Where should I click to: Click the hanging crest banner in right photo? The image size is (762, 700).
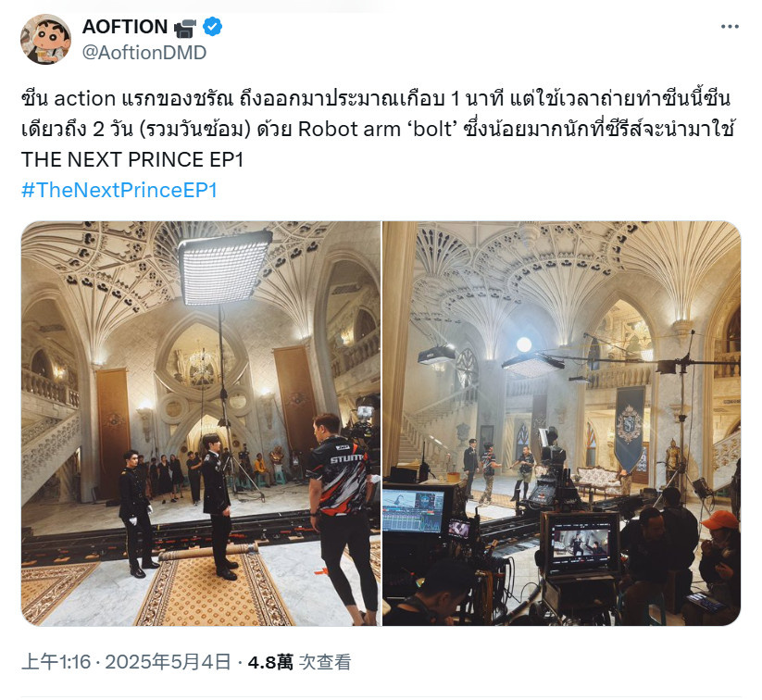630,428
